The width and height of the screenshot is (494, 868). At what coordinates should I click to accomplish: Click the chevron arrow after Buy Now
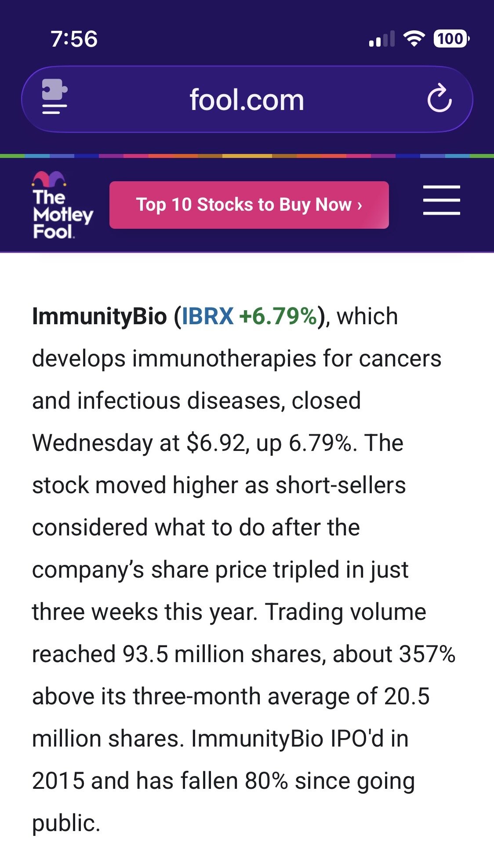(x=360, y=205)
